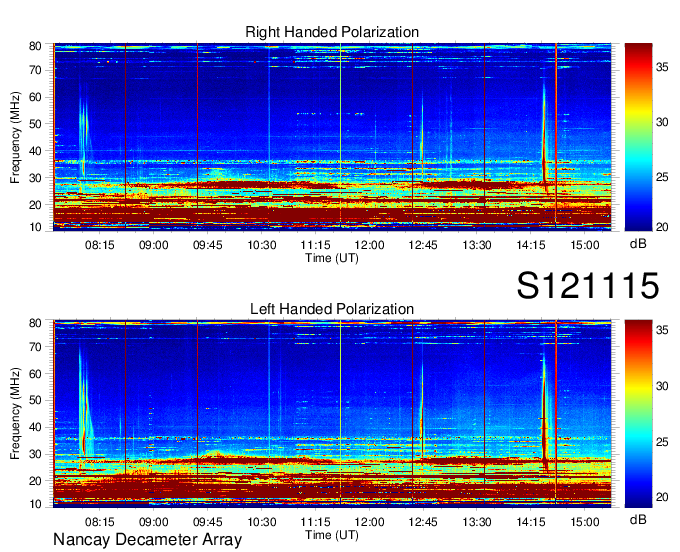
Task: Click the 14:25 radio burst in Left Handed spectrogram
Action: point(545,412)
